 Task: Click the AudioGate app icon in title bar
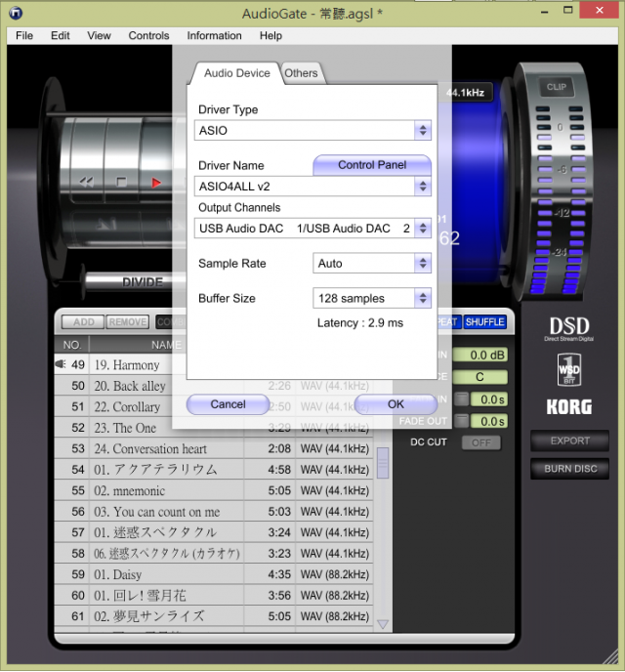point(16,14)
